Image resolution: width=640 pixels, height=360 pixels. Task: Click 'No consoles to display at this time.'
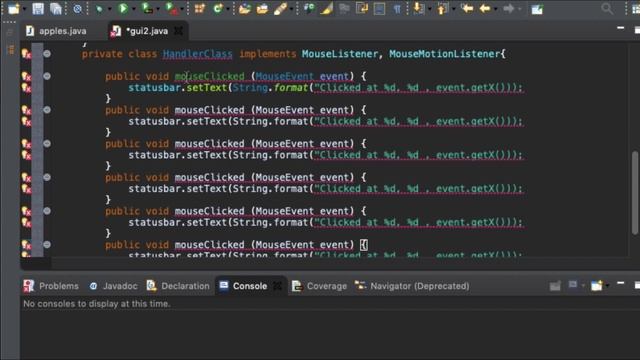pos(97,304)
